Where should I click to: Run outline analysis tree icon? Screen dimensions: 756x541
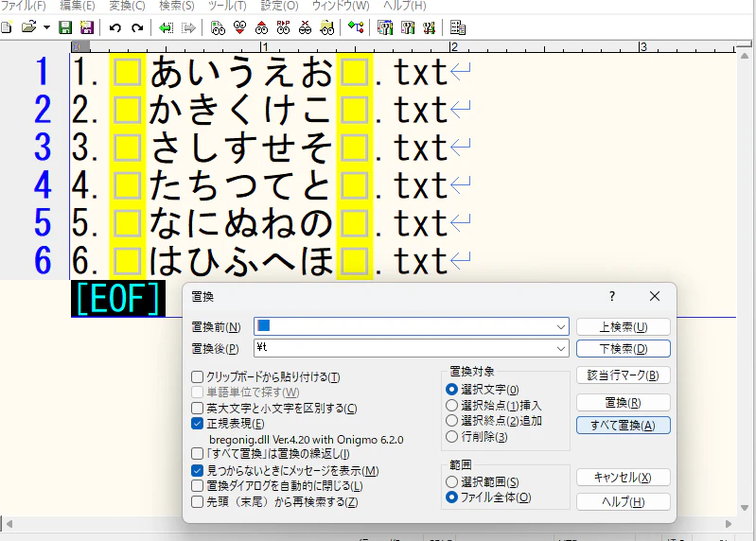tap(356, 27)
